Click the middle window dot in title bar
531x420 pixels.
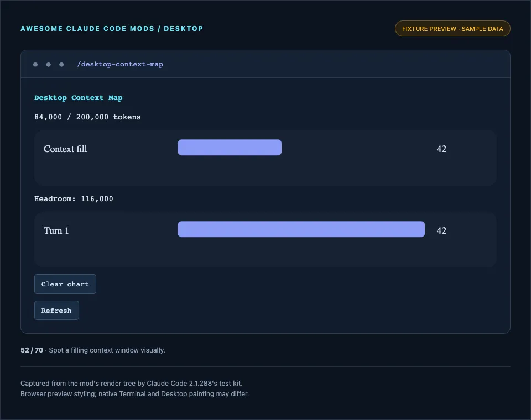[x=49, y=64]
